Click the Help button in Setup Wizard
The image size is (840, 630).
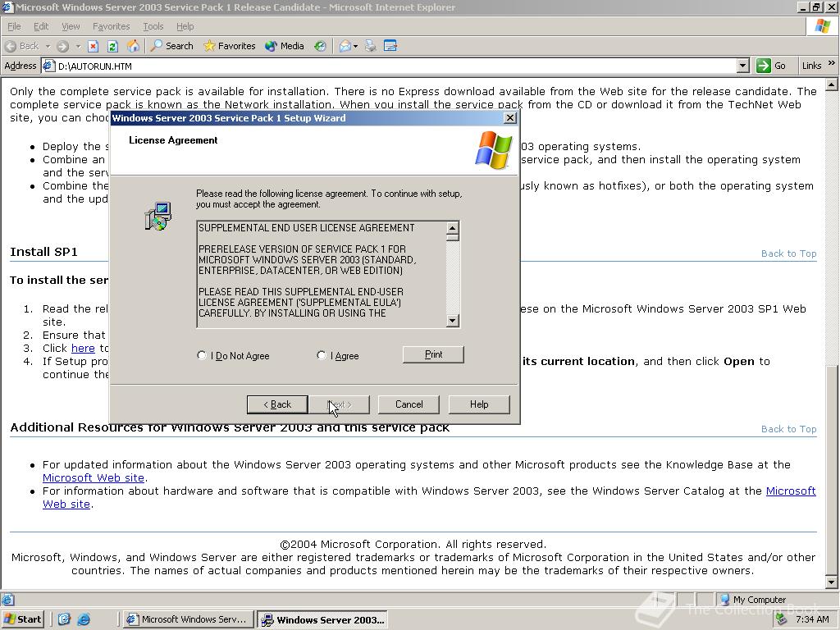pos(479,404)
